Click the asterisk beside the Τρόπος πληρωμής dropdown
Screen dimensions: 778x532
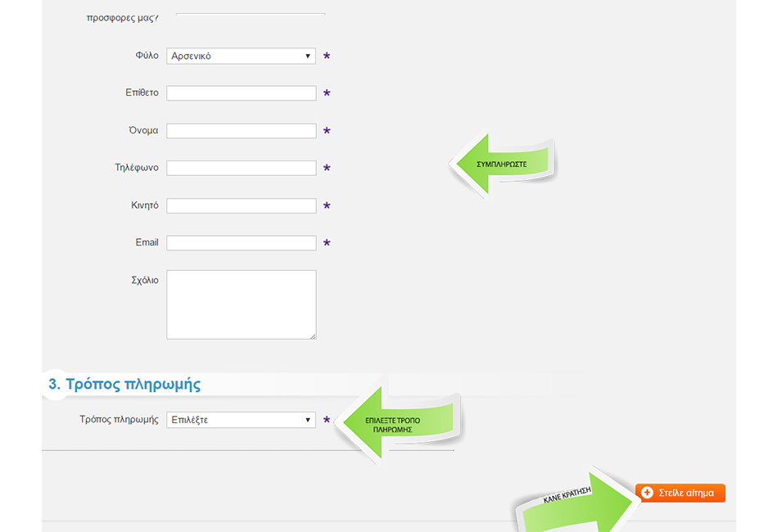pos(327,420)
